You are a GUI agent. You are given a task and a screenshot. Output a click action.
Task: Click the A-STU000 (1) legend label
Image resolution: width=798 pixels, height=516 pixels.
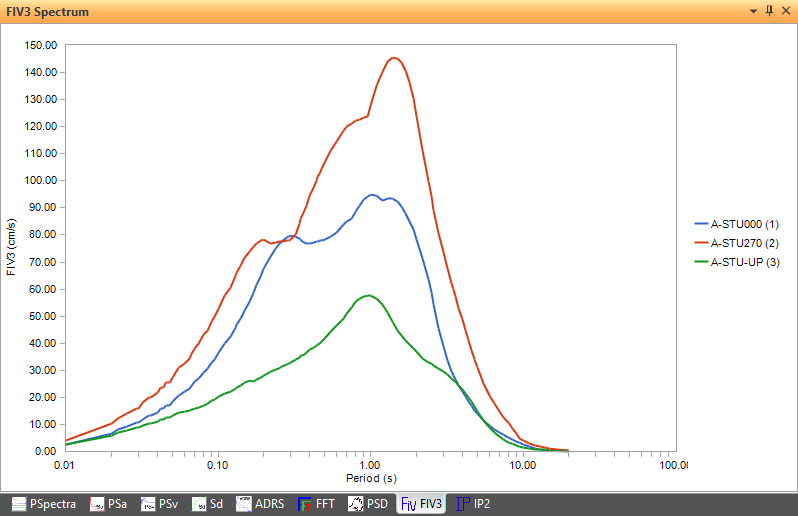coord(744,225)
